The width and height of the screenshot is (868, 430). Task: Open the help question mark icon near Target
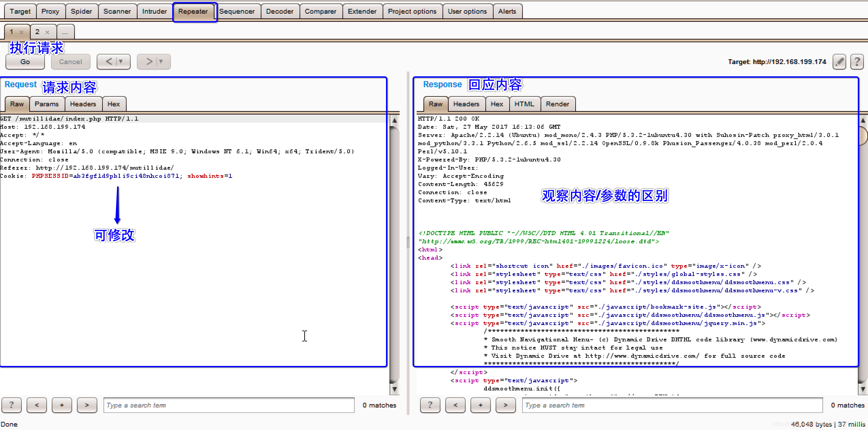857,62
